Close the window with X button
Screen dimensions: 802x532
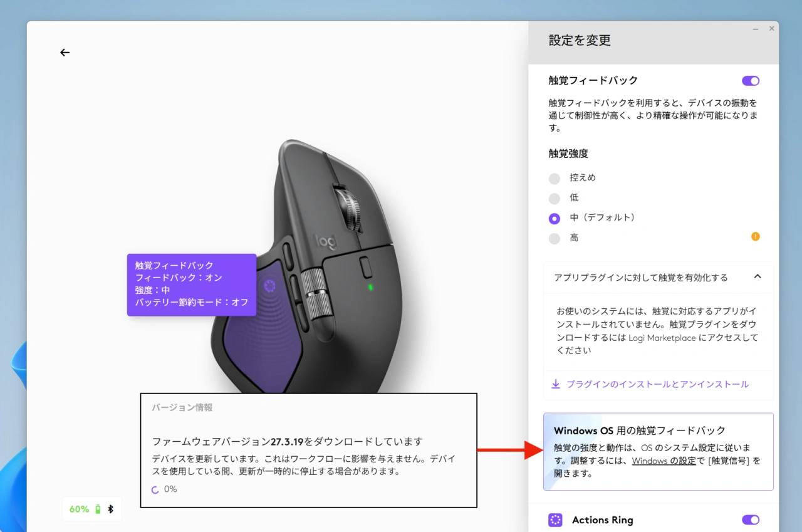pos(771,28)
